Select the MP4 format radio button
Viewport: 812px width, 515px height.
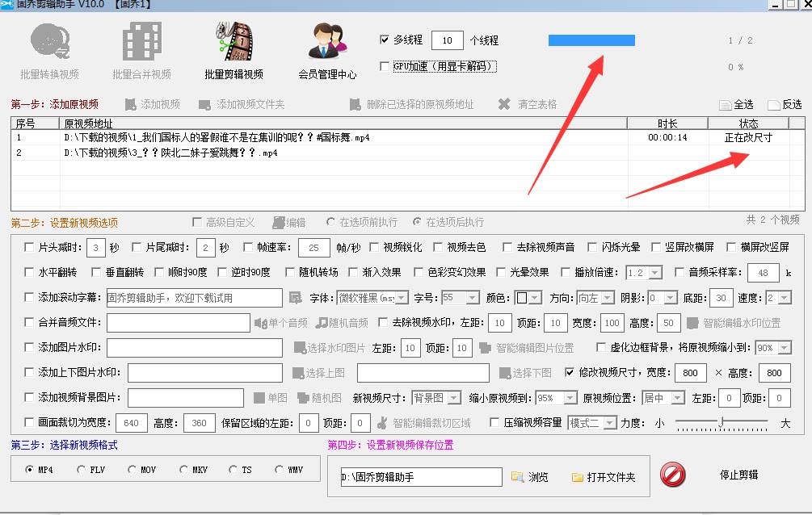(29, 470)
